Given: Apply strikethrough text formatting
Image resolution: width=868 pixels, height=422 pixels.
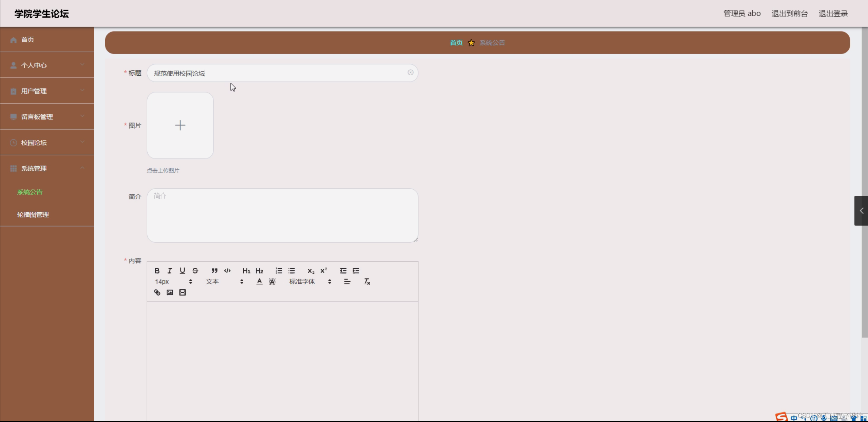Looking at the screenshot, I should [x=195, y=271].
